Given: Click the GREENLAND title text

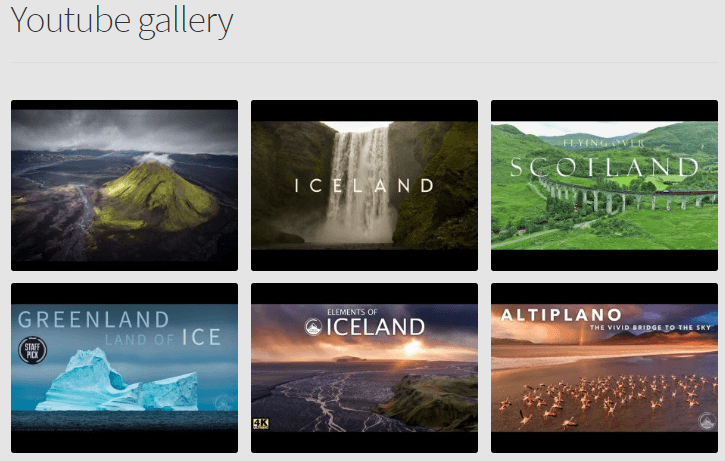Looking at the screenshot, I should click(x=93, y=320).
